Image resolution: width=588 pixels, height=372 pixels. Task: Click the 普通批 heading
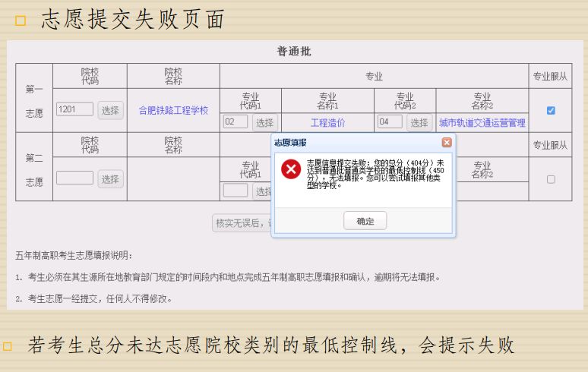click(x=294, y=52)
